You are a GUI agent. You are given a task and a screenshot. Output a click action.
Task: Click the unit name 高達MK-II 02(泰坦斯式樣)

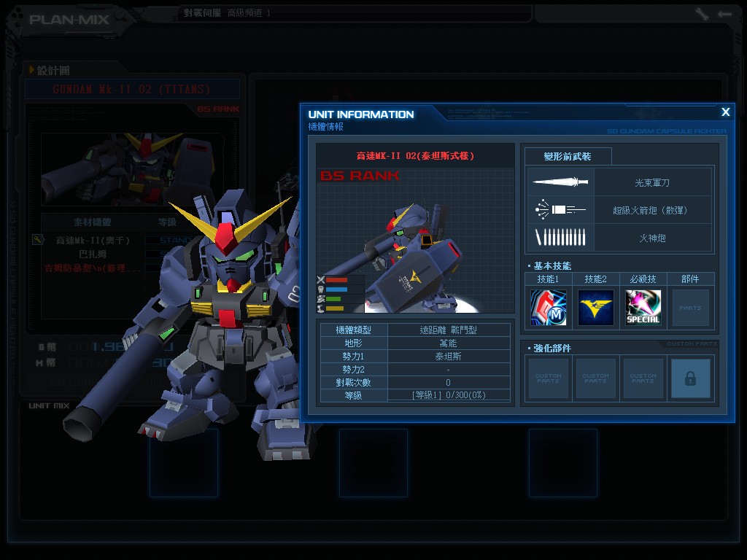pyautogui.click(x=415, y=156)
